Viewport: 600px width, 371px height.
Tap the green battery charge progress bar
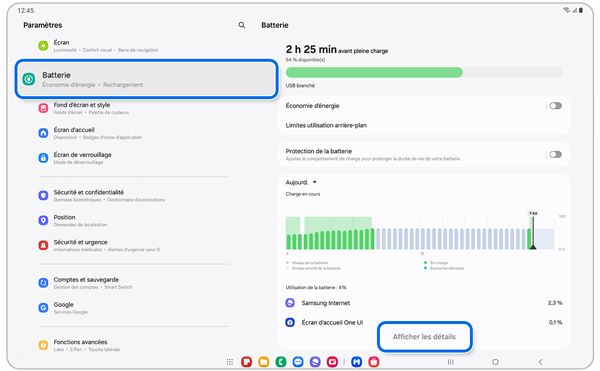[424, 72]
